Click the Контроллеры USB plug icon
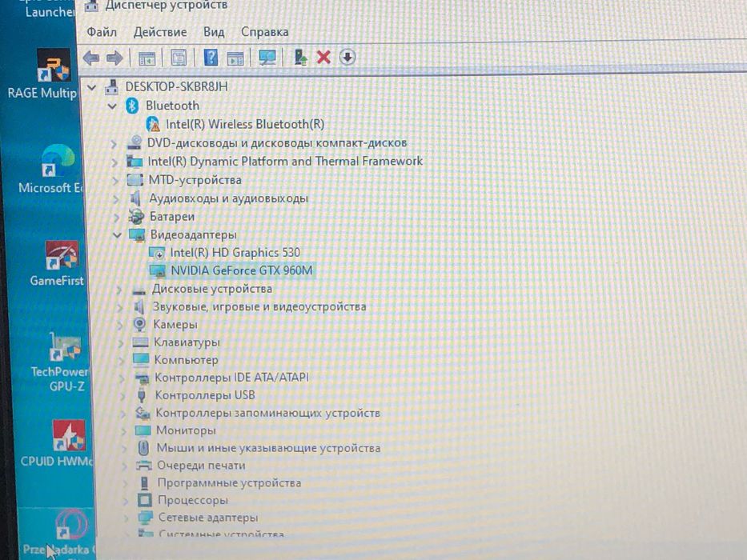 [x=141, y=395]
